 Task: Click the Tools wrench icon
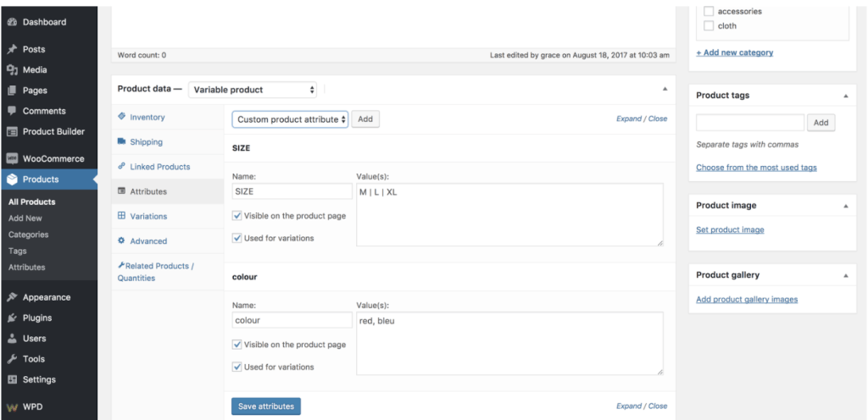tap(12, 359)
